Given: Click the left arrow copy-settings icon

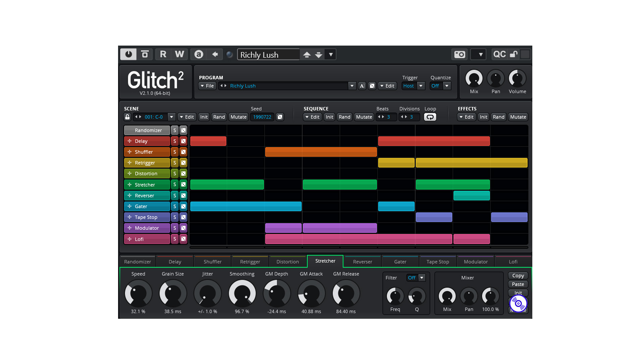Looking at the screenshot, I should [215, 54].
